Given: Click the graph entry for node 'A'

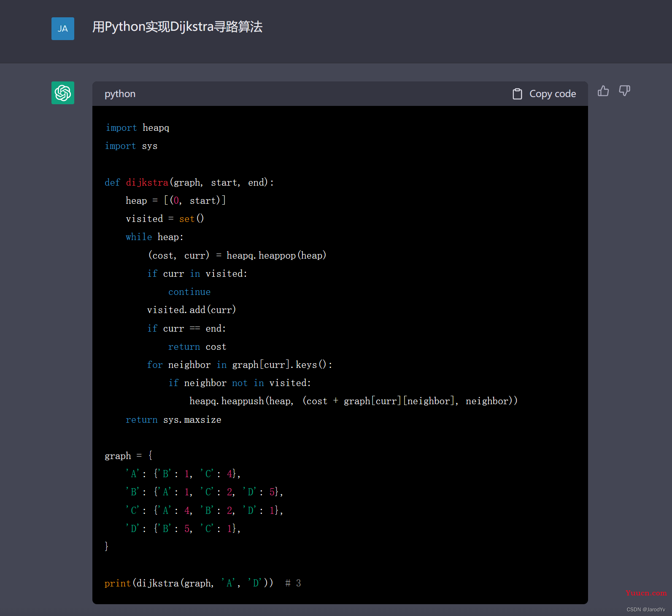Looking at the screenshot, I should click(x=183, y=474).
